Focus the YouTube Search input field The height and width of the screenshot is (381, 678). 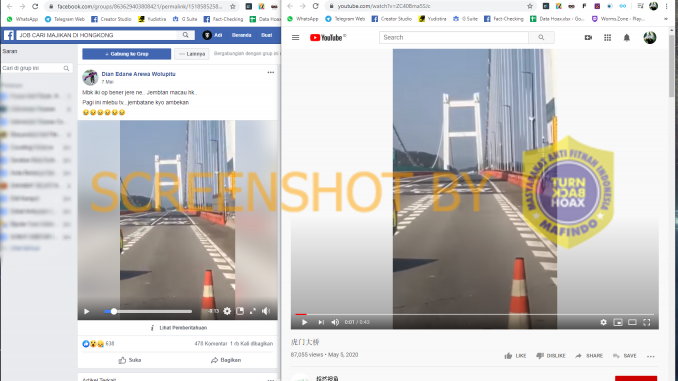(x=454, y=38)
